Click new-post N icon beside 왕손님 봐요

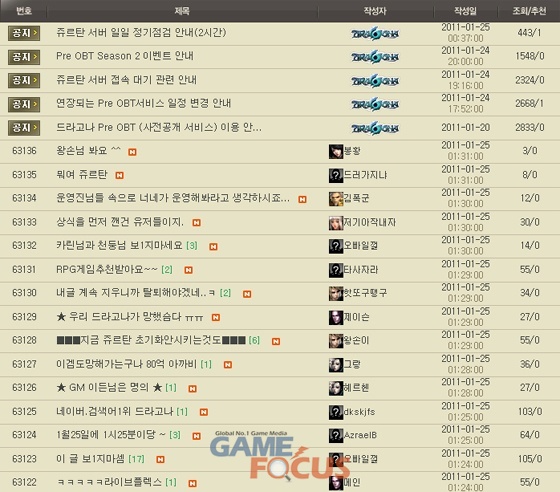[132, 152]
